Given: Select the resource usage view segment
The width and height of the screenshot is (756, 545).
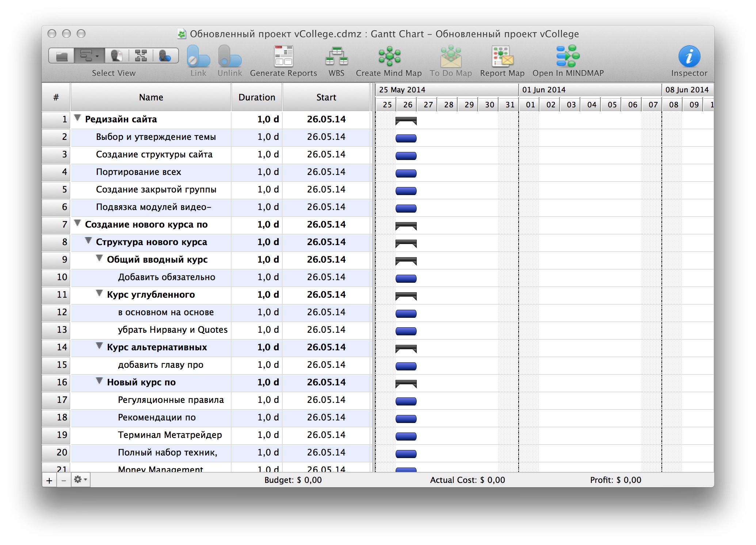Looking at the screenshot, I should point(165,56).
